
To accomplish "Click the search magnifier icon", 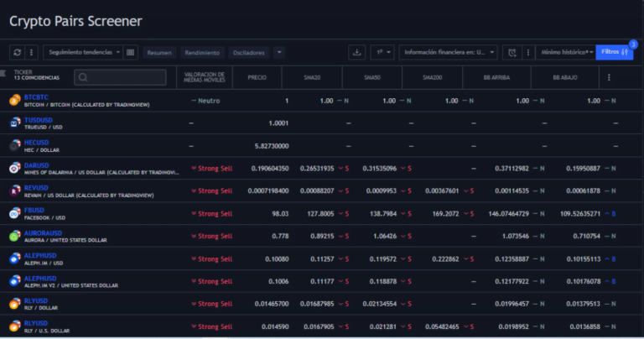I will pos(83,77).
